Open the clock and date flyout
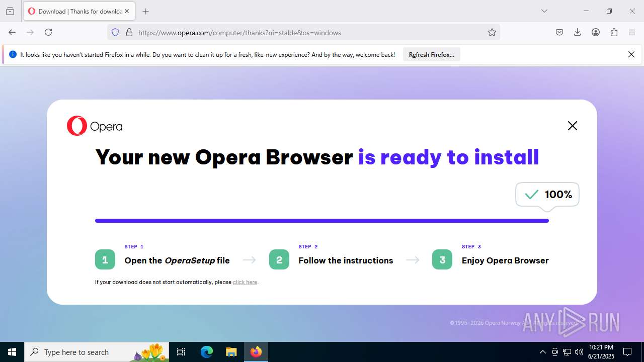 tap(601, 352)
